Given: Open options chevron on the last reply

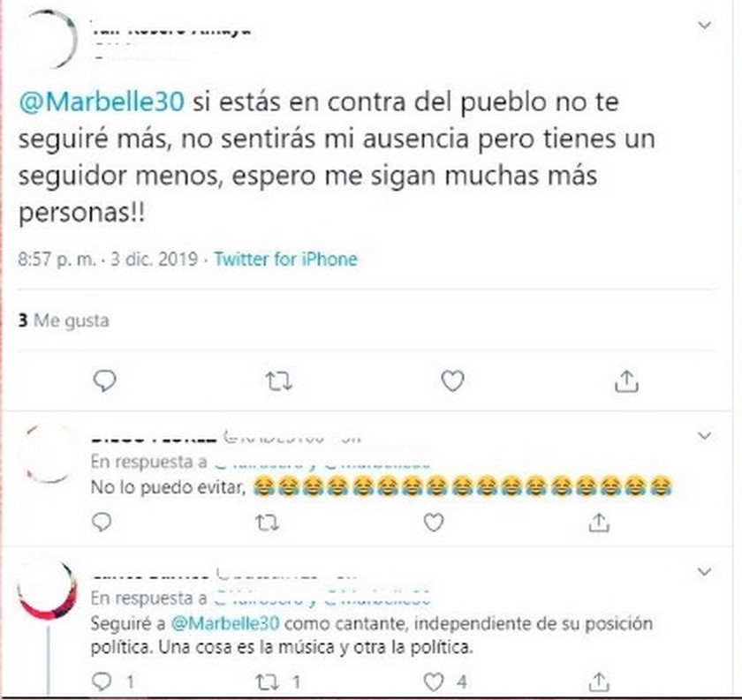Looking at the screenshot, I should point(705,571).
